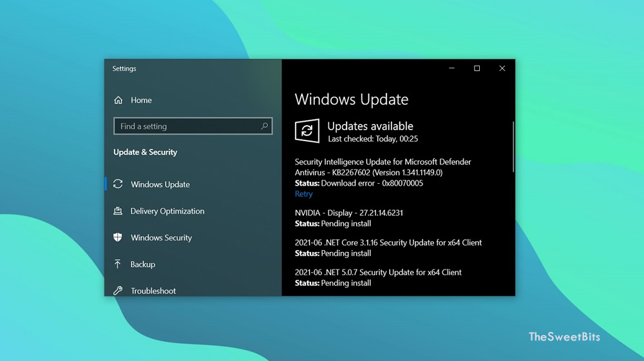644x361 pixels.
Task: Close the Settings window
Action: (x=502, y=68)
